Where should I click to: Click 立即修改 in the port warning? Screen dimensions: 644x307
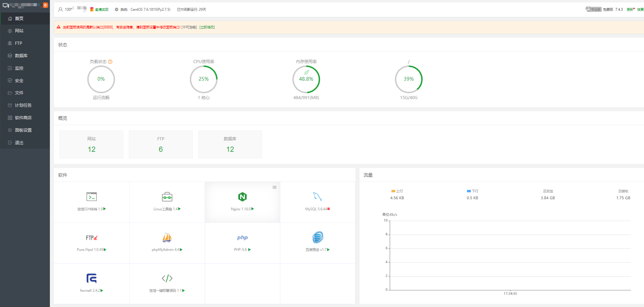click(207, 27)
